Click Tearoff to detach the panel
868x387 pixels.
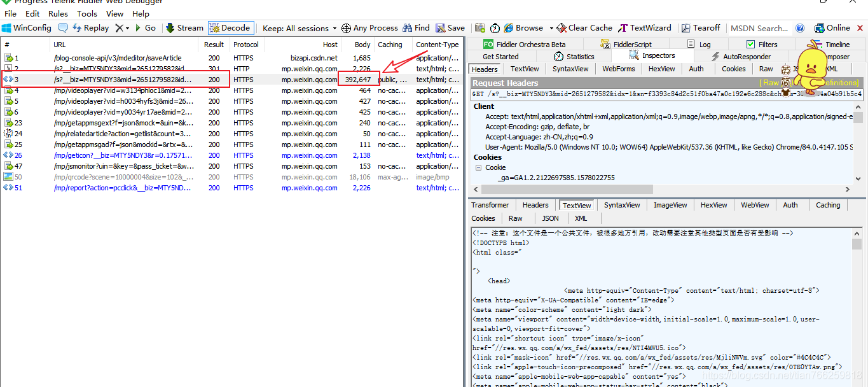(701, 28)
